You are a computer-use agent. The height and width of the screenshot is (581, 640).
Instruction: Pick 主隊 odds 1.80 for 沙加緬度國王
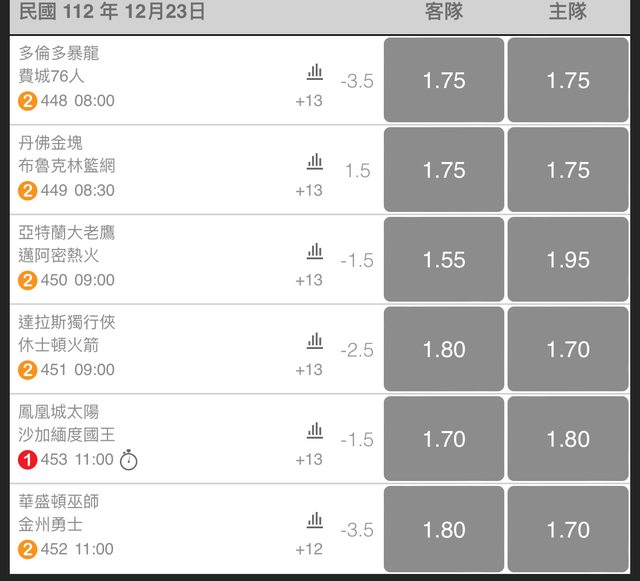pos(568,439)
